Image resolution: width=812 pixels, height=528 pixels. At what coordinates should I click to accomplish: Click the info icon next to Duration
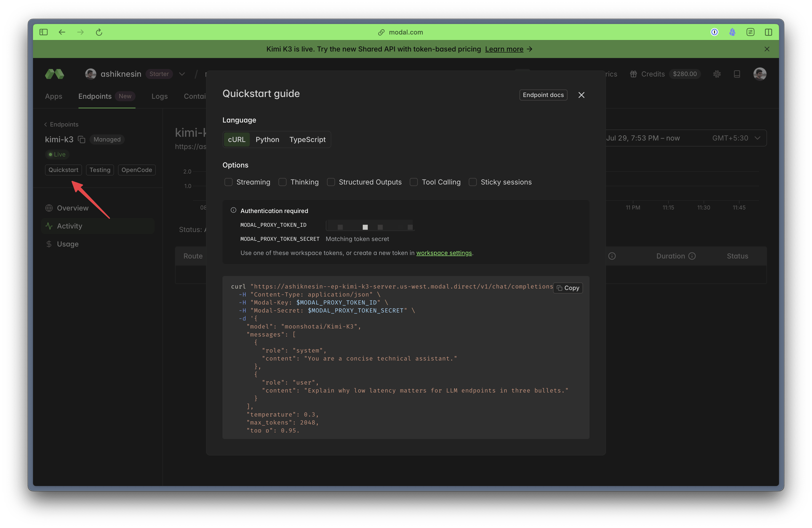point(692,256)
